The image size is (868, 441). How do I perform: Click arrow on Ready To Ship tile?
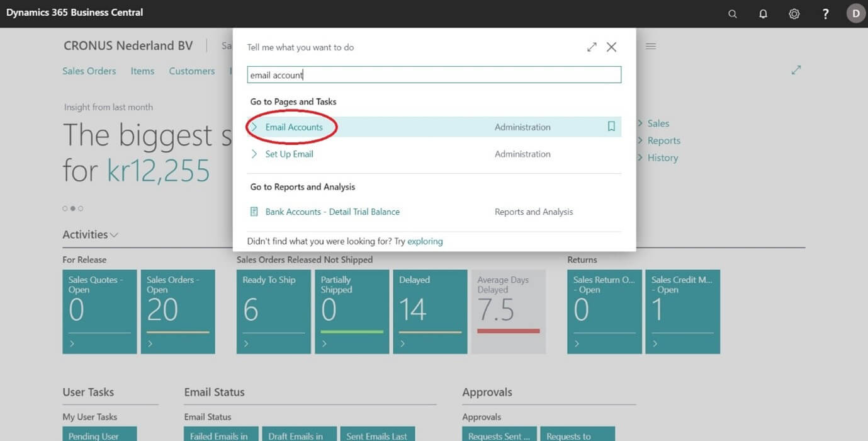246,344
